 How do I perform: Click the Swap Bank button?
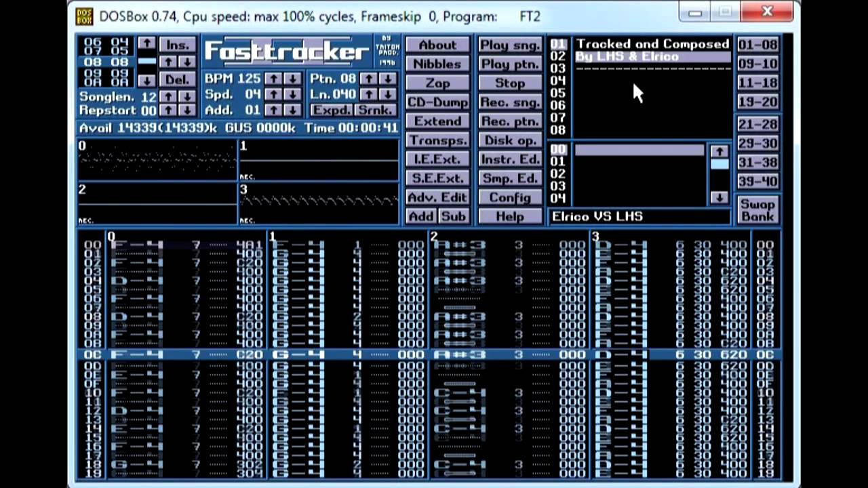tap(757, 209)
